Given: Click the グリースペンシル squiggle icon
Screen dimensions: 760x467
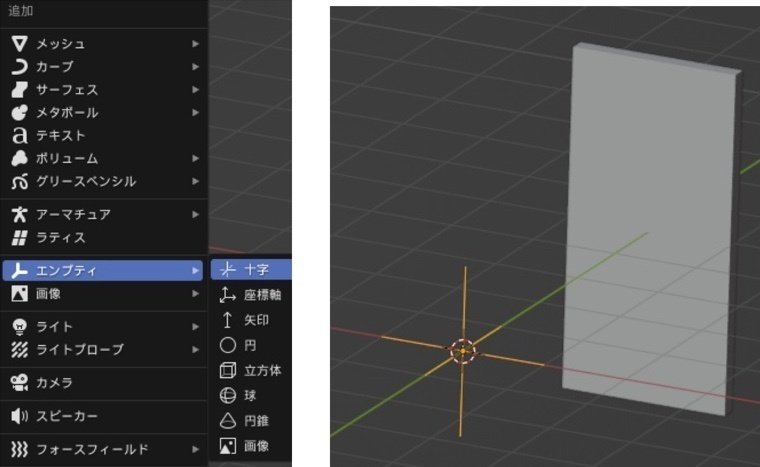Looking at the screenshot, I should [19, 181].
